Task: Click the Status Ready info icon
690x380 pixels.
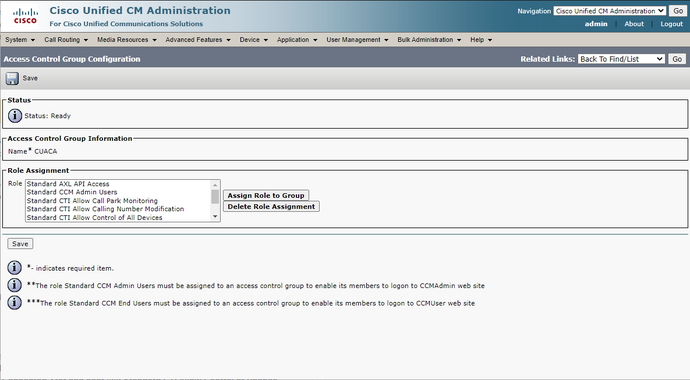Action: click(15, 116)
